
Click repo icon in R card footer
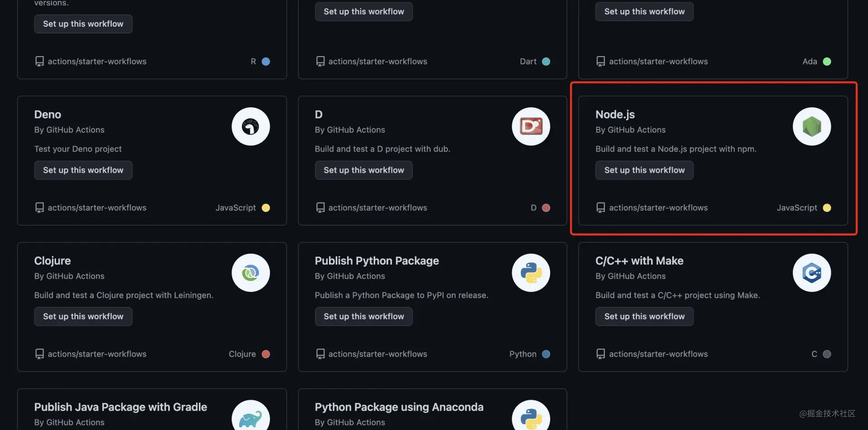click(x=40, y=61)
